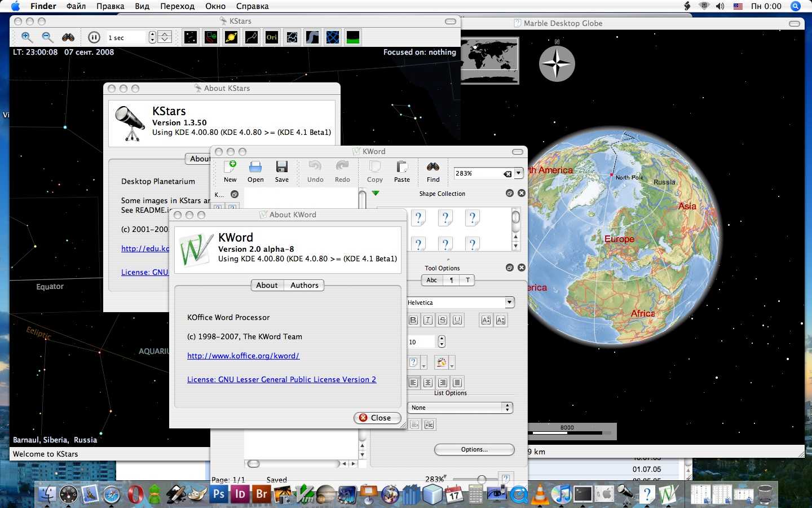Open the Helvetica font dropdown

click(510, 303)
